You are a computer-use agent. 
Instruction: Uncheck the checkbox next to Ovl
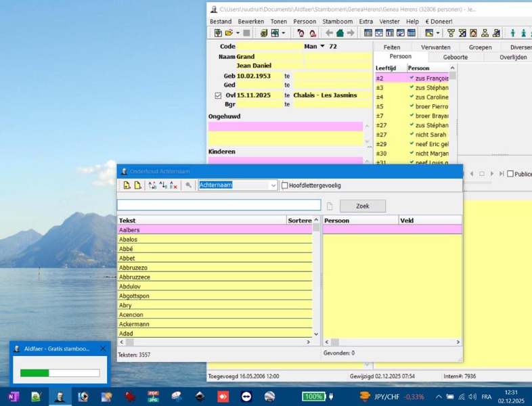pyautogui.click(x=218, y=95)
